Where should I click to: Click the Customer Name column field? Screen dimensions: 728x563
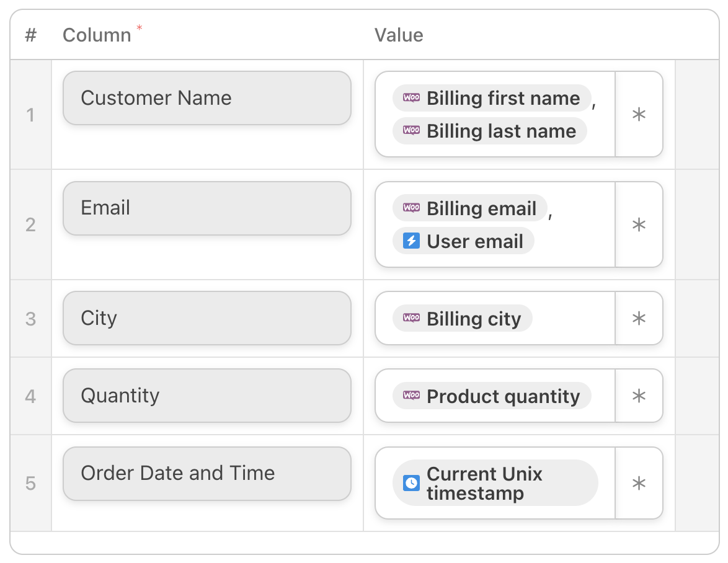pyautogui.click(x=207, y=98)
